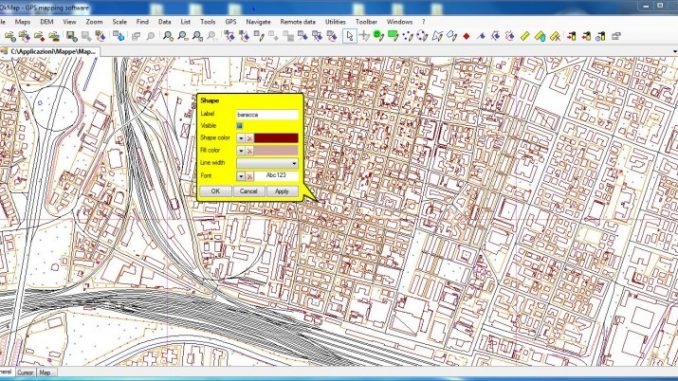Click the save map floppy disk icon

pyautogui.click(x=71, y=36)
